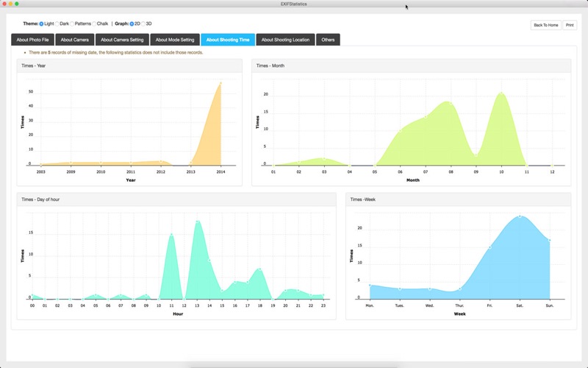The height and width of the screenshot is (368, 588).
Task: Go to the About Mode Setting tab
Action: [175, 40]
